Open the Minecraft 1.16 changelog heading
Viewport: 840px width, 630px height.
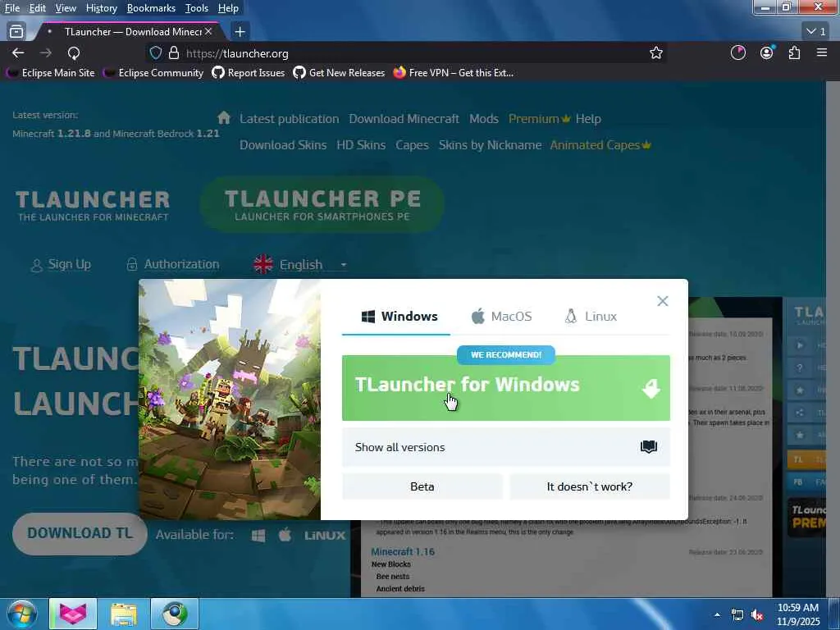[x=403, y=551]
